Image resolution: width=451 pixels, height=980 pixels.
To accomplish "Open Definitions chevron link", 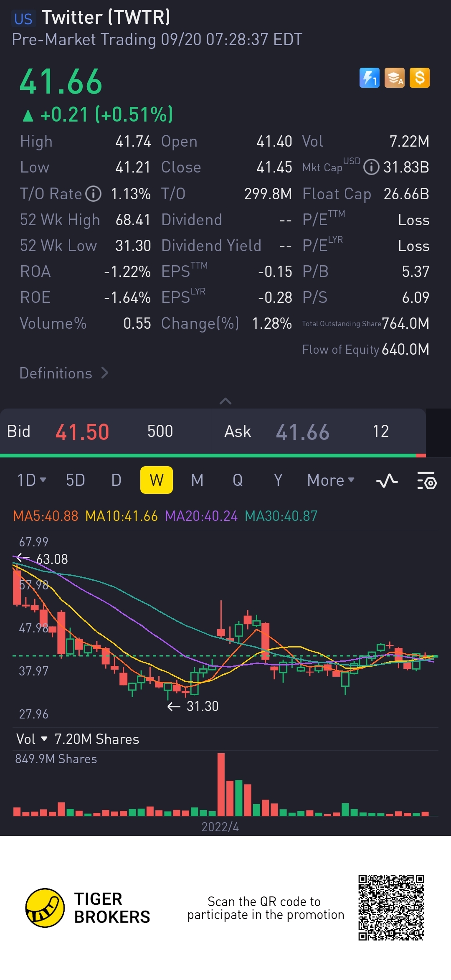I will click(64, 373).
